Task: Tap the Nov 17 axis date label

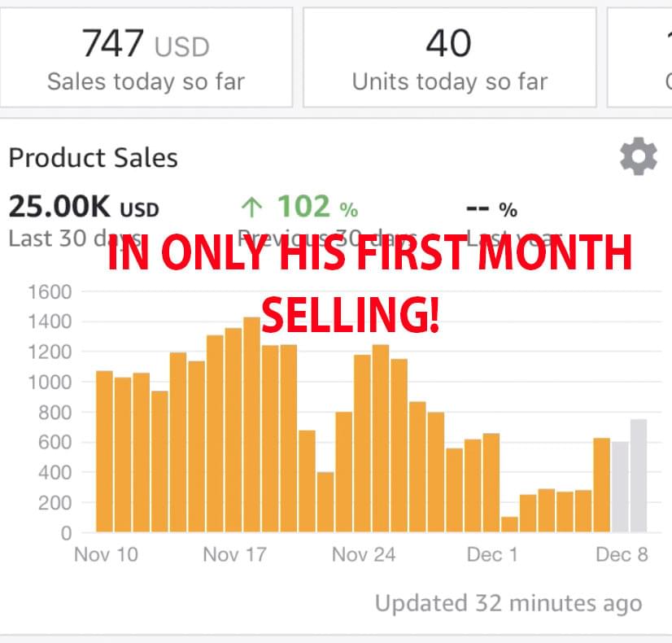Action: pos(235,555)
